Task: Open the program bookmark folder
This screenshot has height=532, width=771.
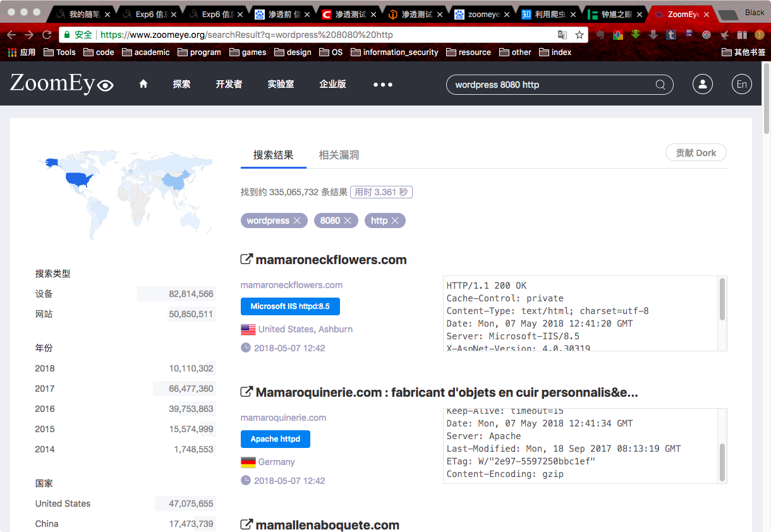Action: [199, 52]
